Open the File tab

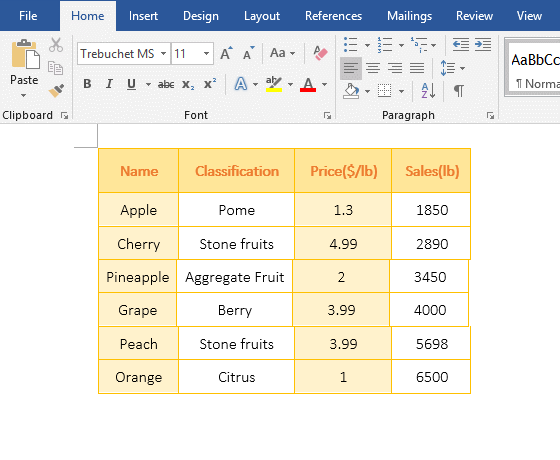[x=28, y=16]
